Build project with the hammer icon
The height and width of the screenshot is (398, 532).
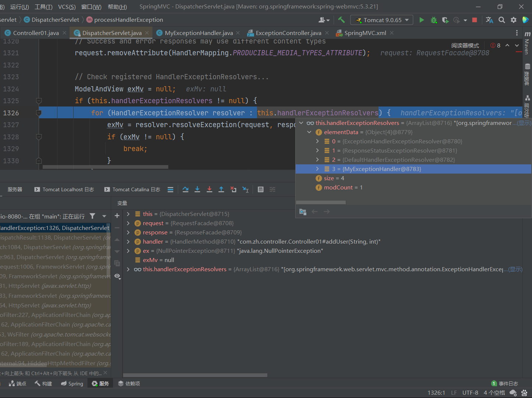click(341, 20)
